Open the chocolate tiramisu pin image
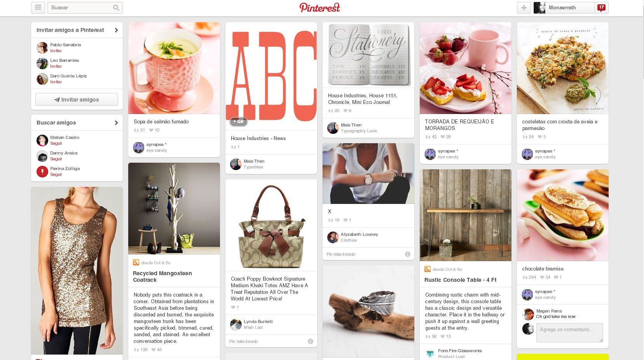The width and height of the screenshot is (644, 360). click(563, 215)
